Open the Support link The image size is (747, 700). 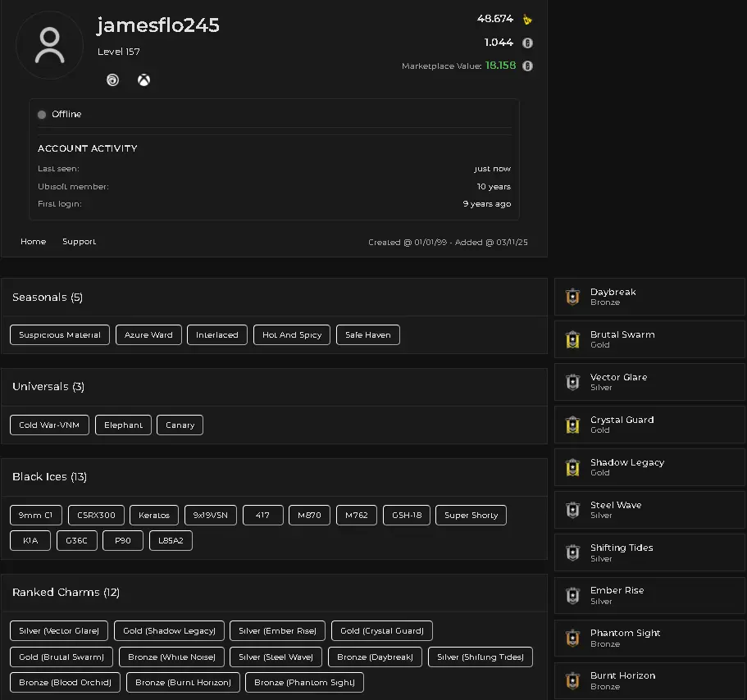point(79,242)
